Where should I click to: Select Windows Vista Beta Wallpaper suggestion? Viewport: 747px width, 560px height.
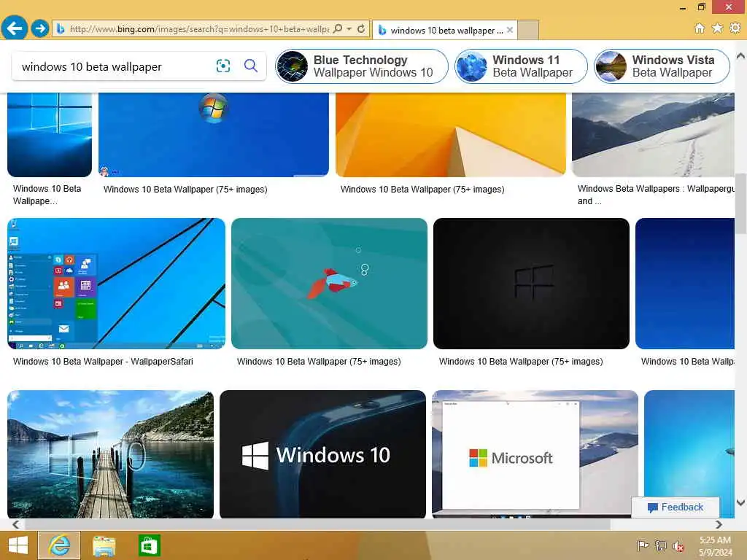(x=662, y=66)
